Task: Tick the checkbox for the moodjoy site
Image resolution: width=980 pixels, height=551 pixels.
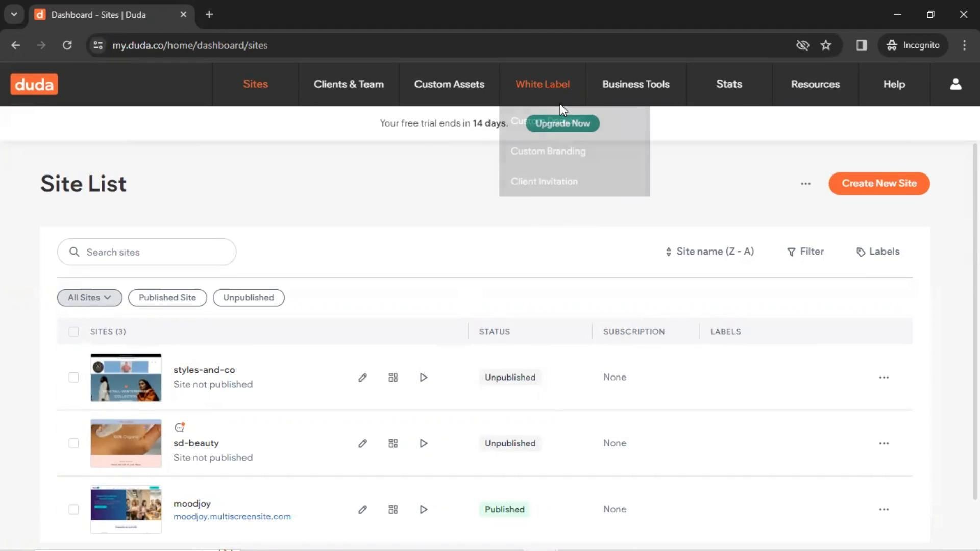Action: [73, 509]
